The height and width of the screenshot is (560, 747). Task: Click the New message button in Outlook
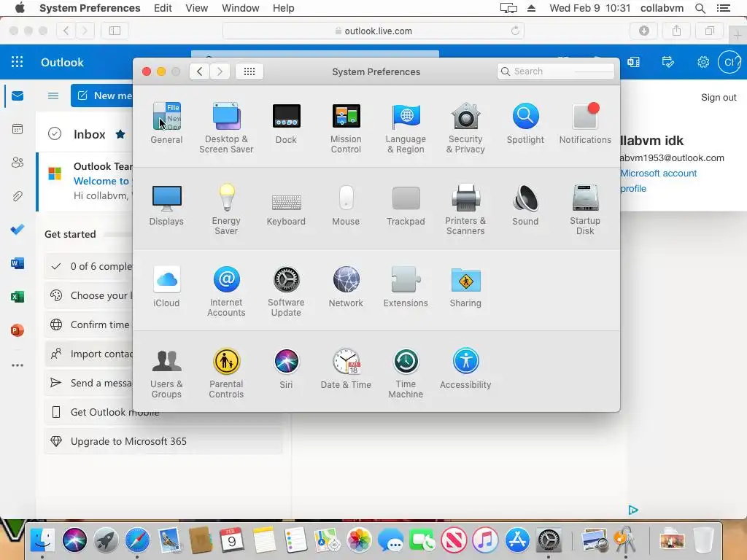coord(102,96)
